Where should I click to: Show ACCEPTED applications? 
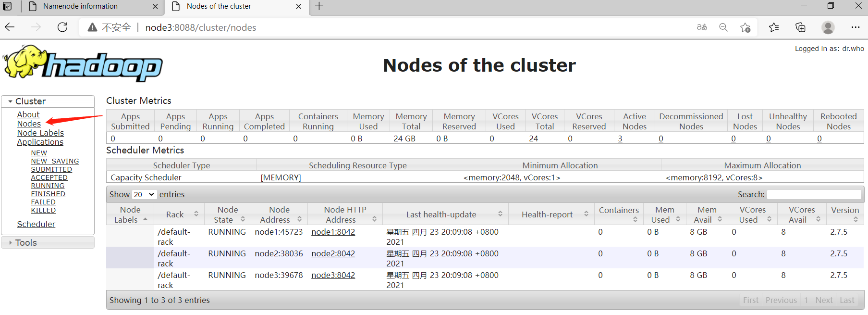pos(49,177)
